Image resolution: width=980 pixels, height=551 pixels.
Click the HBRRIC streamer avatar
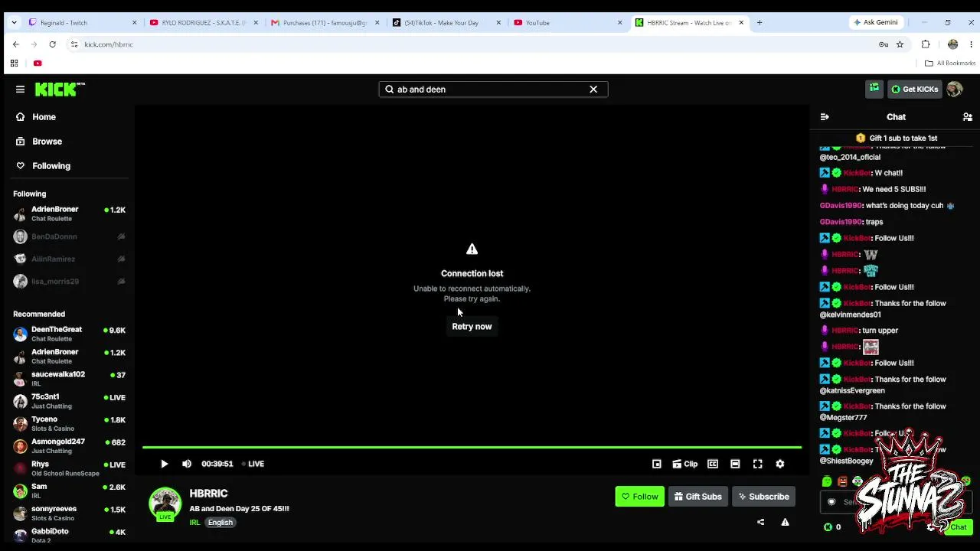click(165, 503)
